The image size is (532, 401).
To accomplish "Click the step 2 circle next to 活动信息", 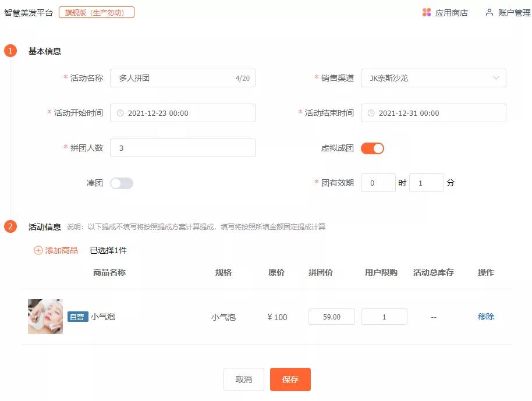I will 9,227.
